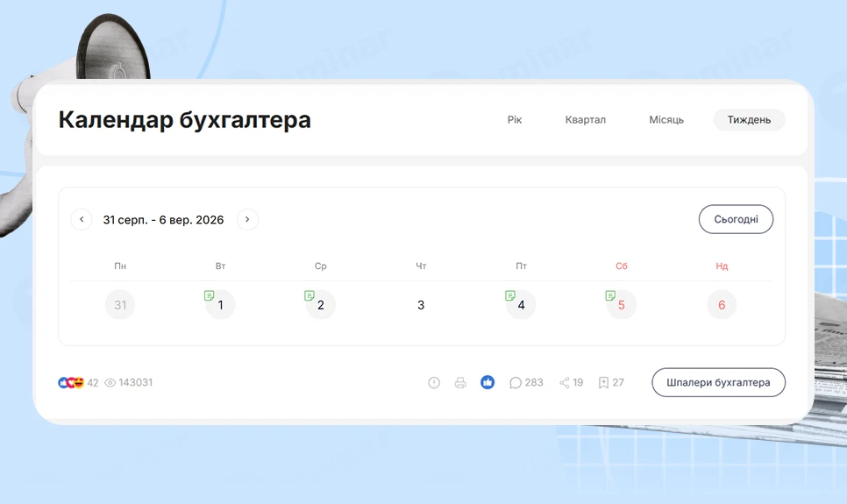847x504 pixels.
Task: Click the Сьогодні button
Action: (x=736, y=219)
